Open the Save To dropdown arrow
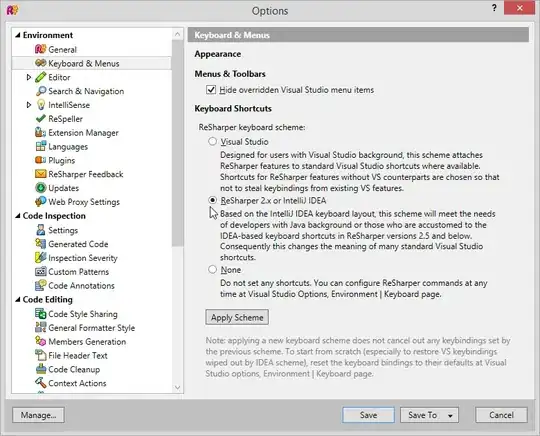Screen dimensions: 540x436 tap(450, 416)
